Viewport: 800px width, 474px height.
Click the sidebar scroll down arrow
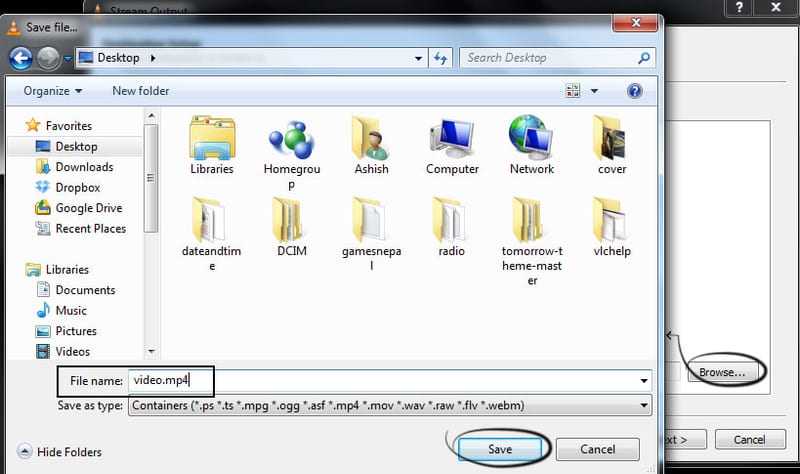(x=151, y=351)
